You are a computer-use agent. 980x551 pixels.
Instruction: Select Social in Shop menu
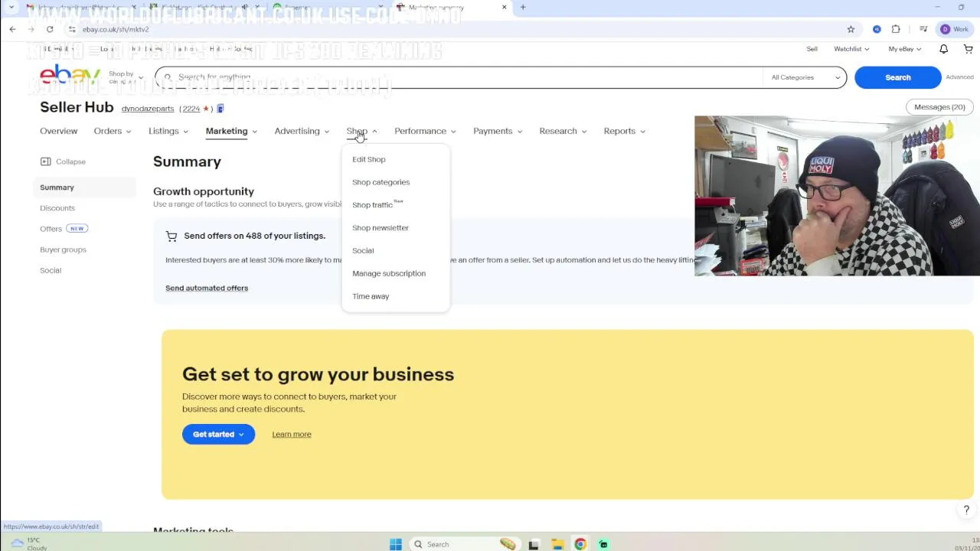[363, 251]
